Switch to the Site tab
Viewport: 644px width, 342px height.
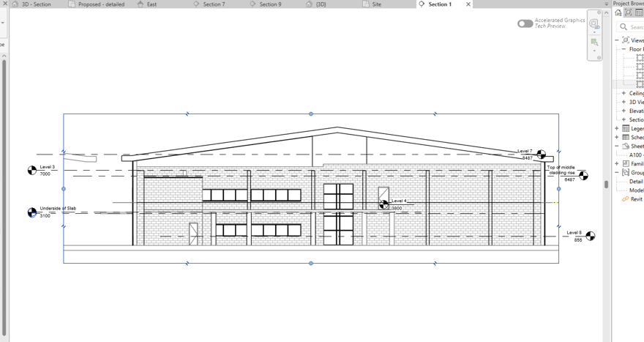372,4
